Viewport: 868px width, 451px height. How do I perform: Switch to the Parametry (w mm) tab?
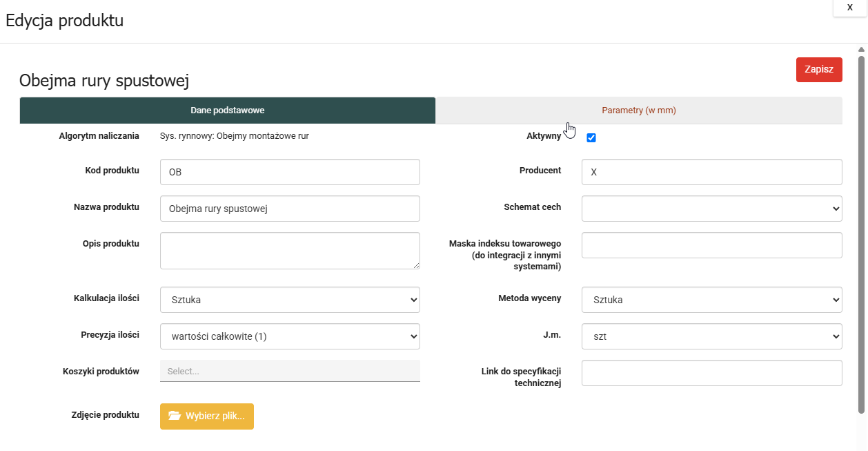[638, 111]
